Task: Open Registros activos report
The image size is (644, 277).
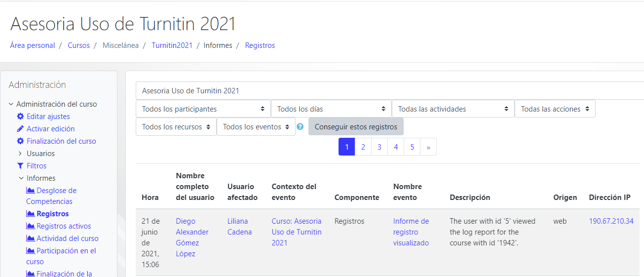Action: (x=64, y=226)
